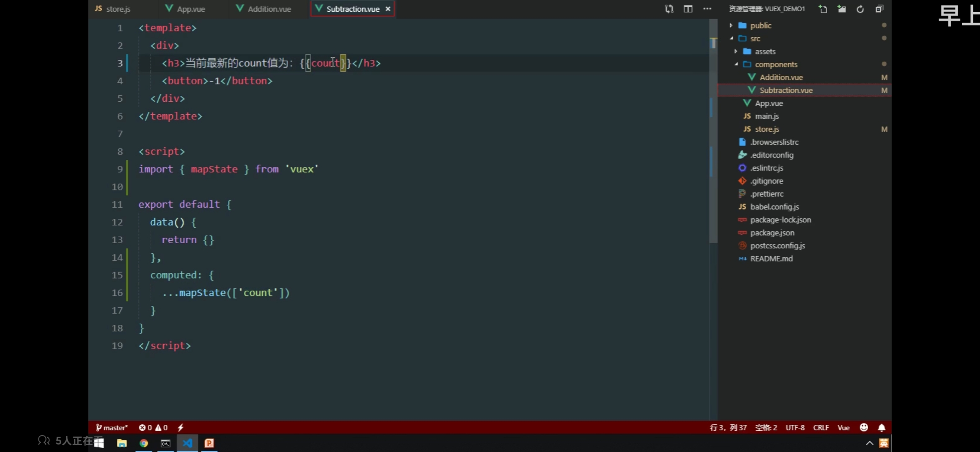Collapse the src folder
The height and width of the screenshot is (452, 980).
click(755, 39)
